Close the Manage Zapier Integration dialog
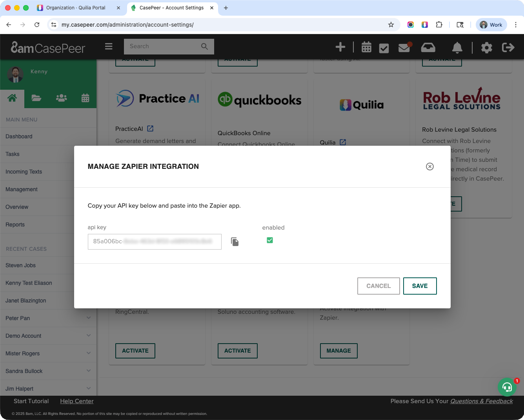The height and width of the screenshot is (420, 524). 430,167
